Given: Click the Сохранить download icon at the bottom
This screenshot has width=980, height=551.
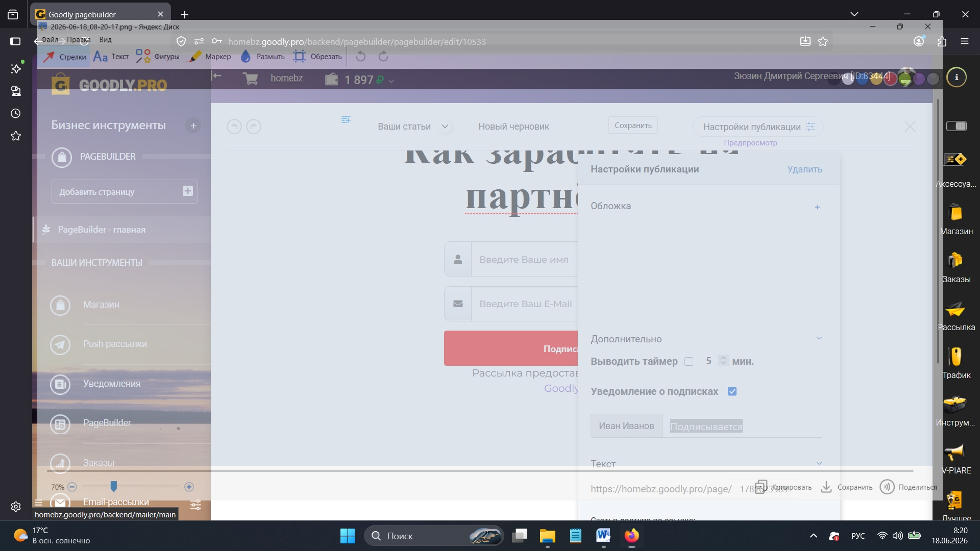Looking at the screenshot, I should point(826,487).
